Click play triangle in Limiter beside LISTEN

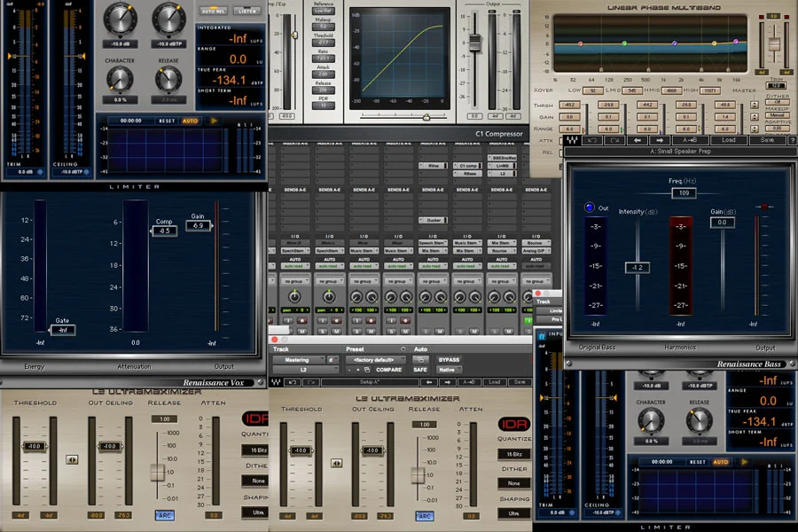click(x=215, y=121)
